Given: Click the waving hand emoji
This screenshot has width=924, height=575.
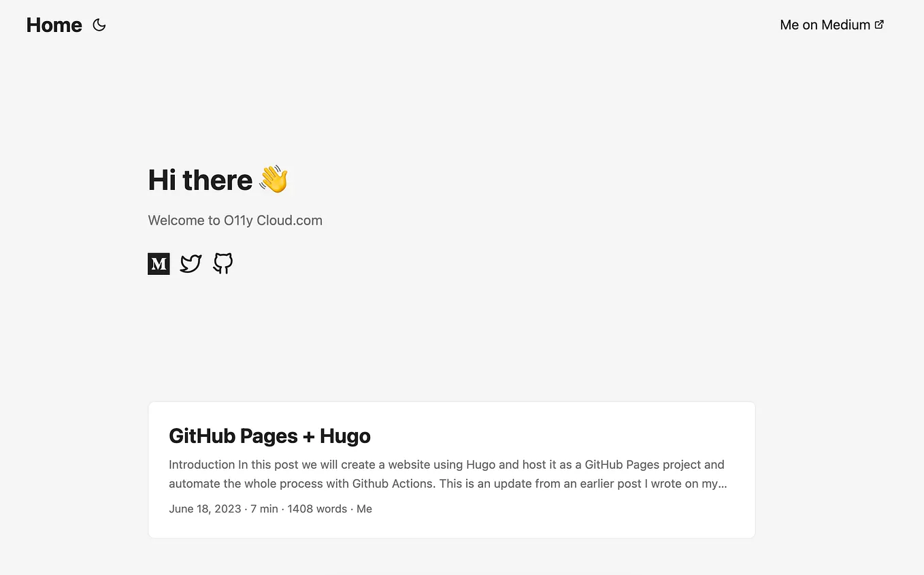Looking at the screenshot, I should coord(273,179).
